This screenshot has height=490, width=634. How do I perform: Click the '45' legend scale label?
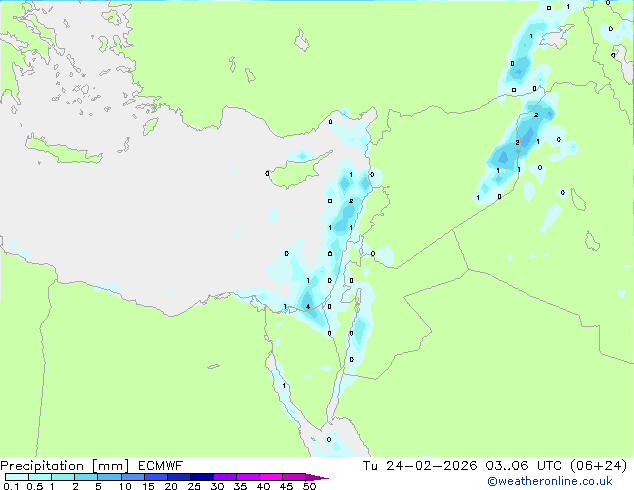pos(286,486)
